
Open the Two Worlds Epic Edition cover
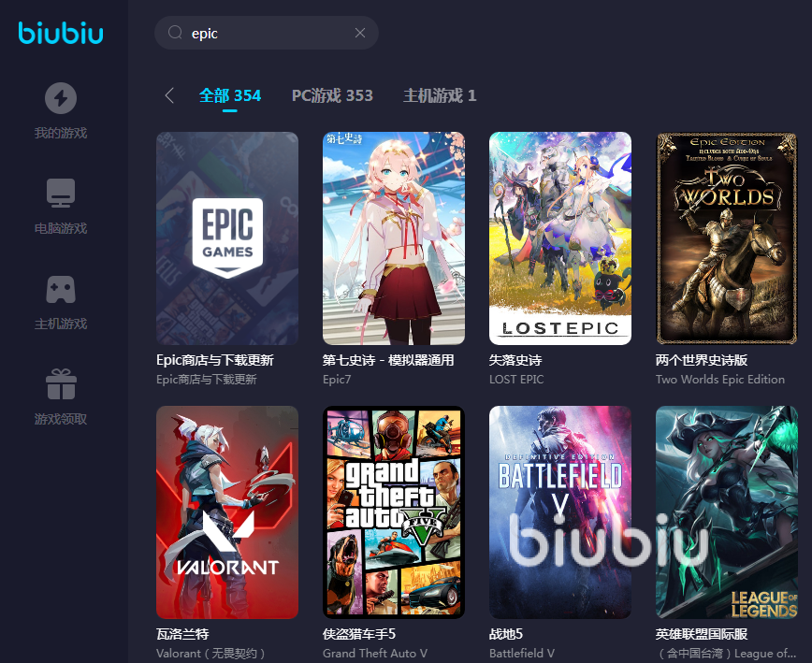[x=727, y=238]
